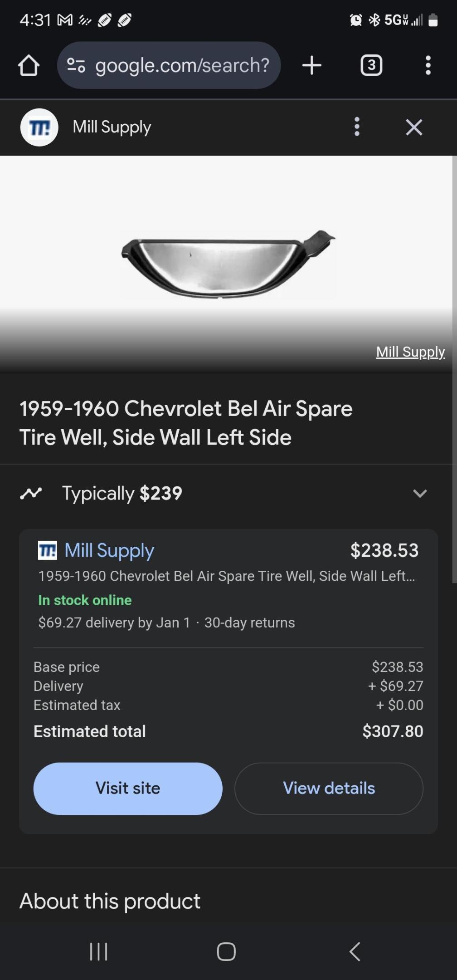Open the Mill Supply image attribution link
Screen dimensions: 457x980
pos(410,352)
